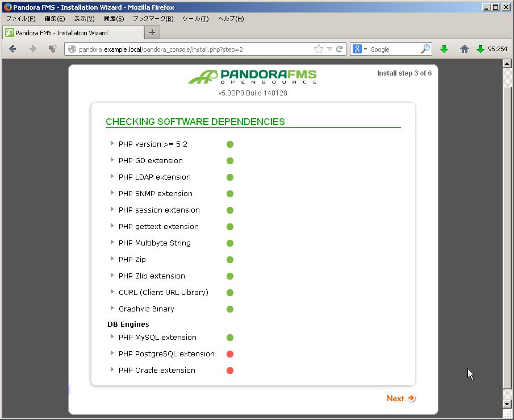Click the green status dot for CURL
This screenshot has height=420, width=514.
(x=230, y=292)
